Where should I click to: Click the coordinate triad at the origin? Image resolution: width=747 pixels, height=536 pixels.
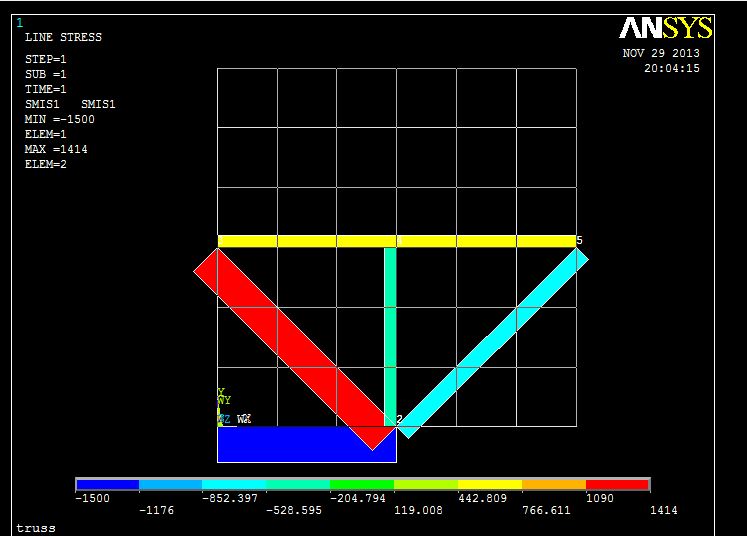(223, 411)
